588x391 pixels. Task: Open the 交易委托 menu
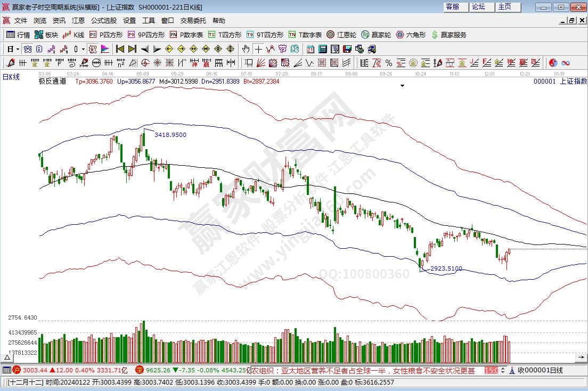[x=193, y=21]
